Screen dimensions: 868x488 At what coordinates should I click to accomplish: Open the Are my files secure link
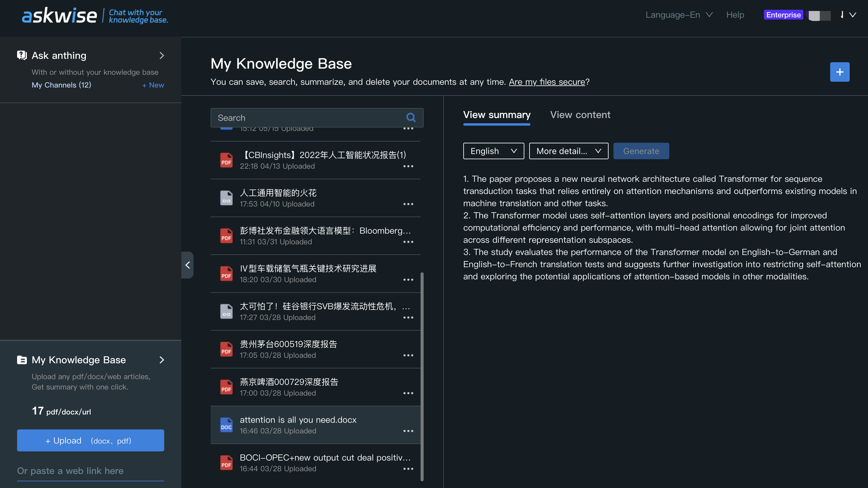click(x=547, y=82)
